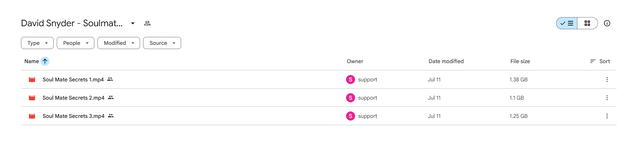The width and height of the screenshot is (644, 143).
Task: Open more actions for Soul Mate Secrets 2.mp4
Action: [x=607, y=98]
